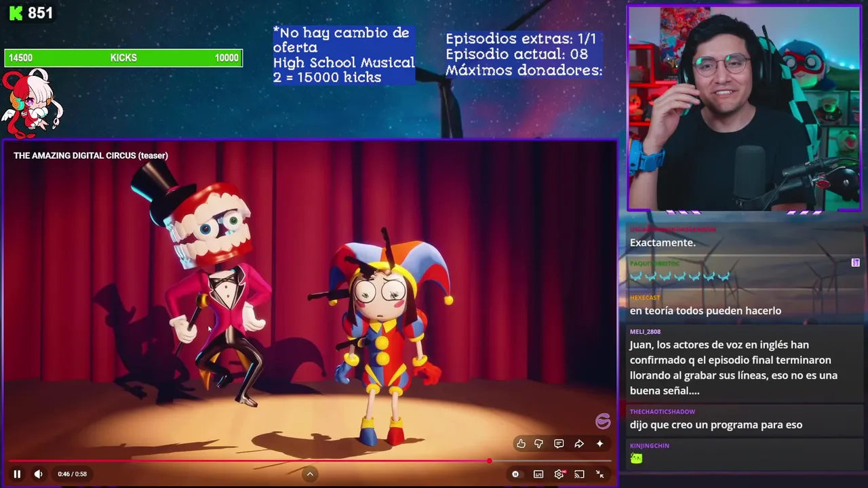Click the 851 viewer count

click(x=41, y=13)
